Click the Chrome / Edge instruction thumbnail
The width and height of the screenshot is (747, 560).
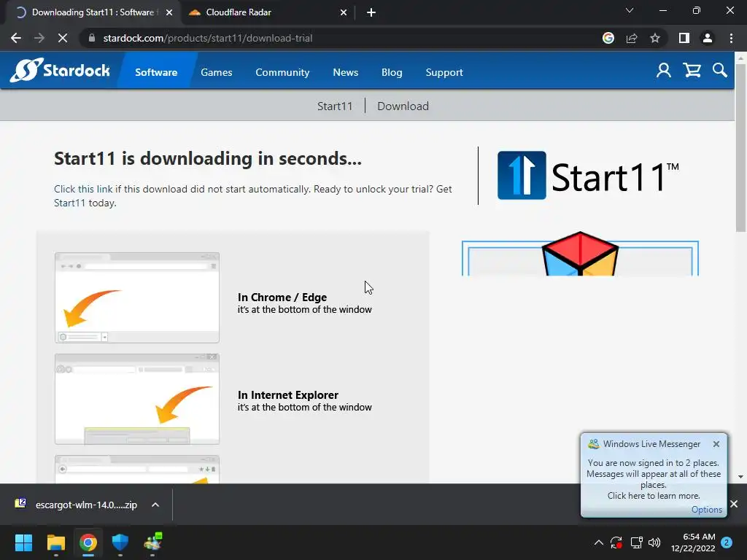coord(137,297)
